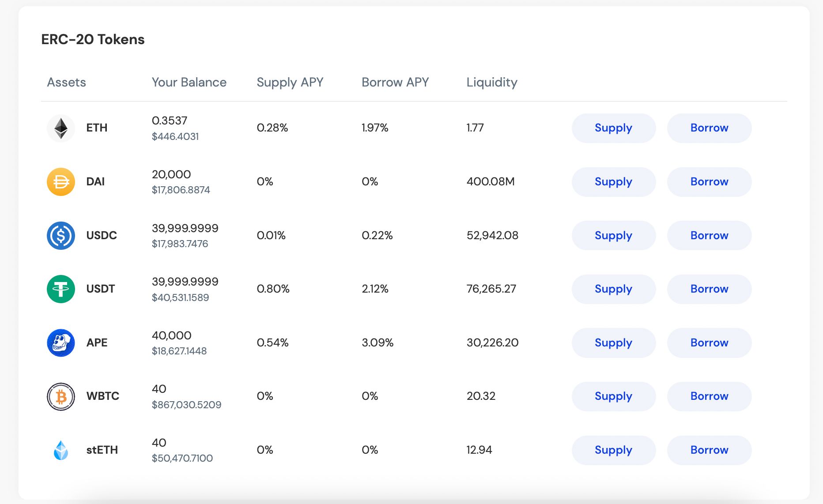Click the ETH Ethereum diamond icon
This screenshot has width=823, height=504.
[x=61, y=128]
